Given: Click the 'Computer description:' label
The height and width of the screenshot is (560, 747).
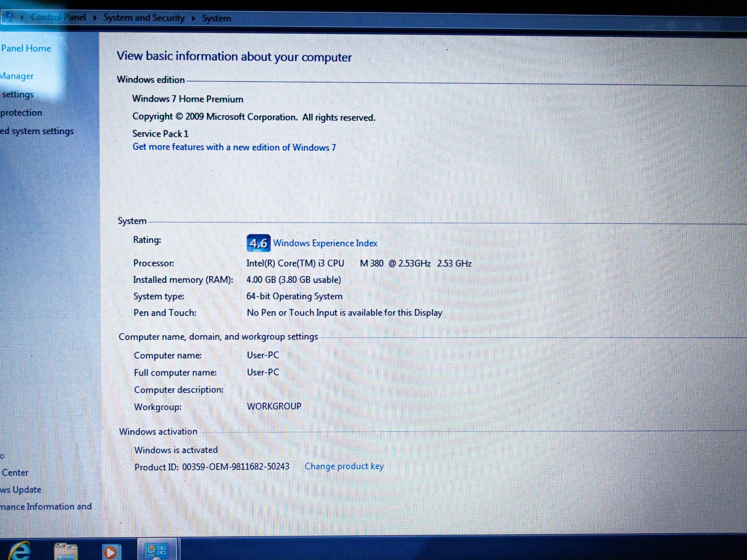Looking at the screenshot, I should [x=179, y=390].
